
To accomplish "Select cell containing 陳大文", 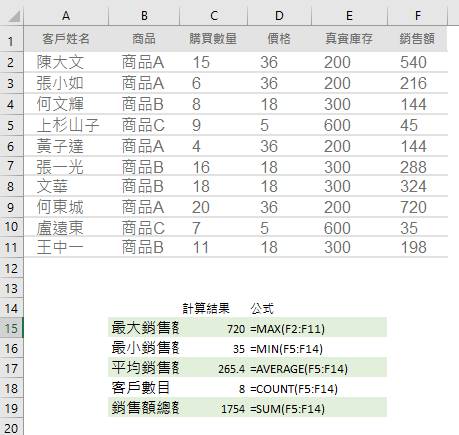I will (x=66, y=62).
